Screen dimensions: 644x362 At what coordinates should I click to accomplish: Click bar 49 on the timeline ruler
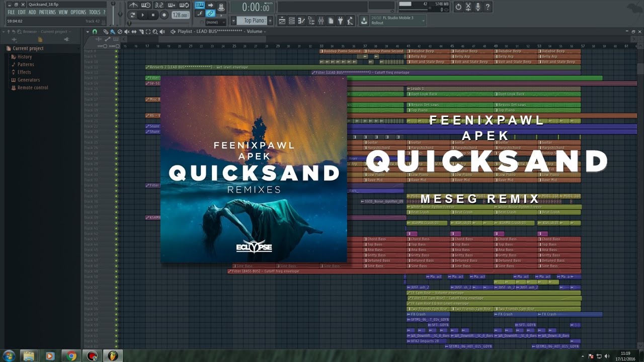coord(496,46)
